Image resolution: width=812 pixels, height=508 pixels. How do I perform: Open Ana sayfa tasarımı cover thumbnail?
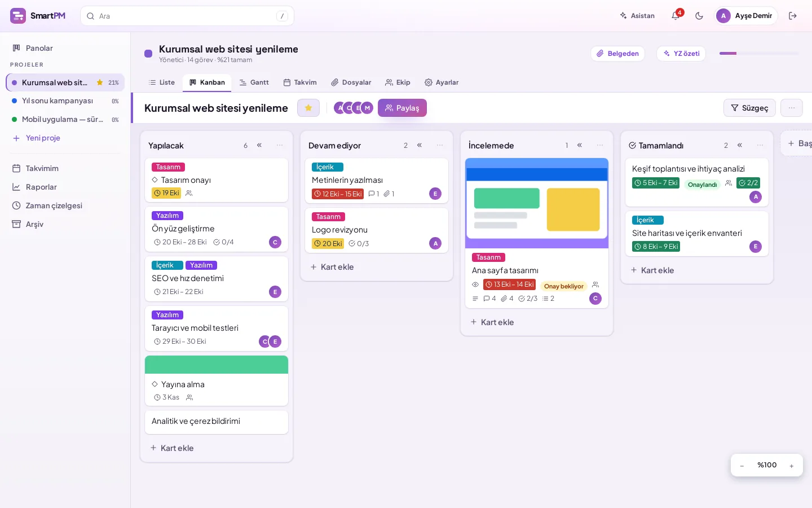(x=537, y=203)
